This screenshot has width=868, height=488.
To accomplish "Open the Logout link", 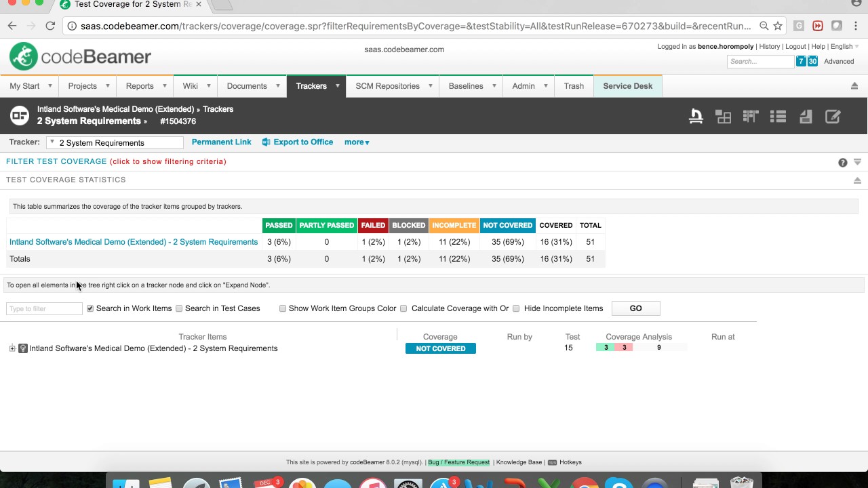I will tap(795, 47).
